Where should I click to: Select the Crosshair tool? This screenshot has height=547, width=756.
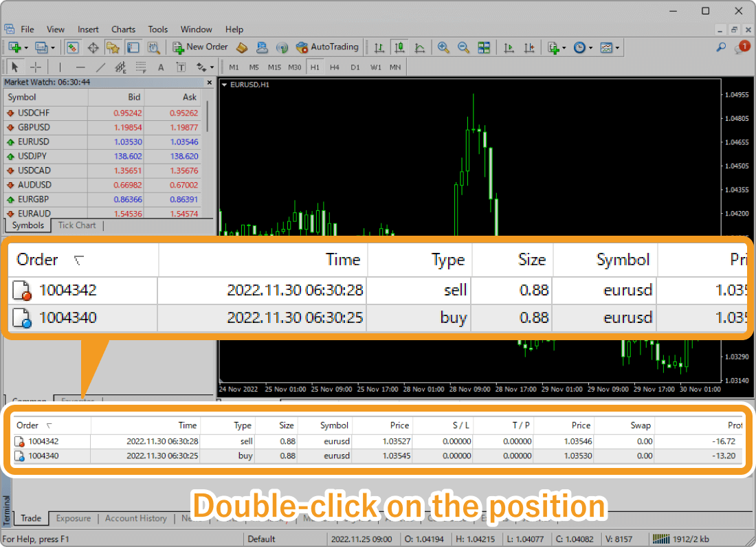[x=35, y=67]
